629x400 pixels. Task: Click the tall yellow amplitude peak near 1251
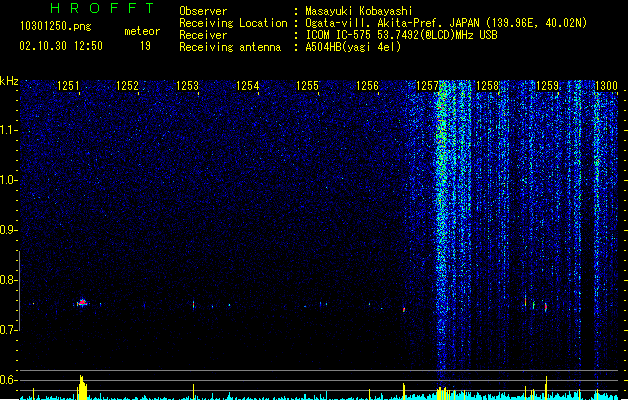point(83,387)
